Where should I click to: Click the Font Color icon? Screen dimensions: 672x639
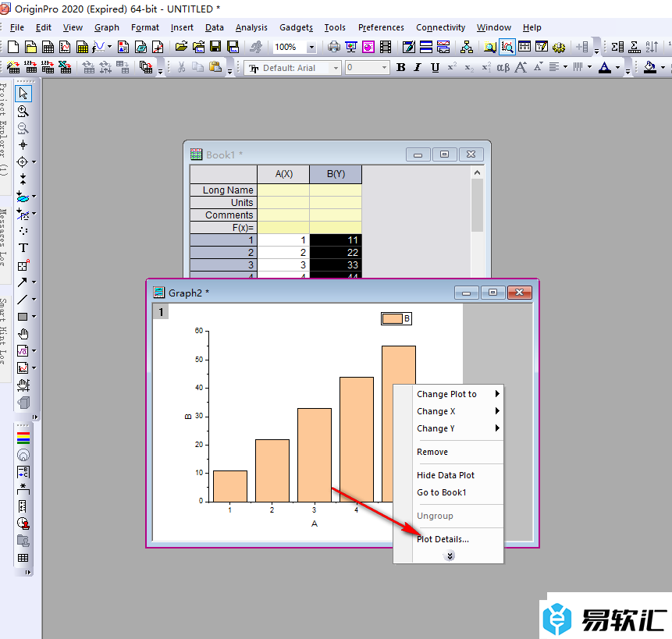click(x=605, y=67)
